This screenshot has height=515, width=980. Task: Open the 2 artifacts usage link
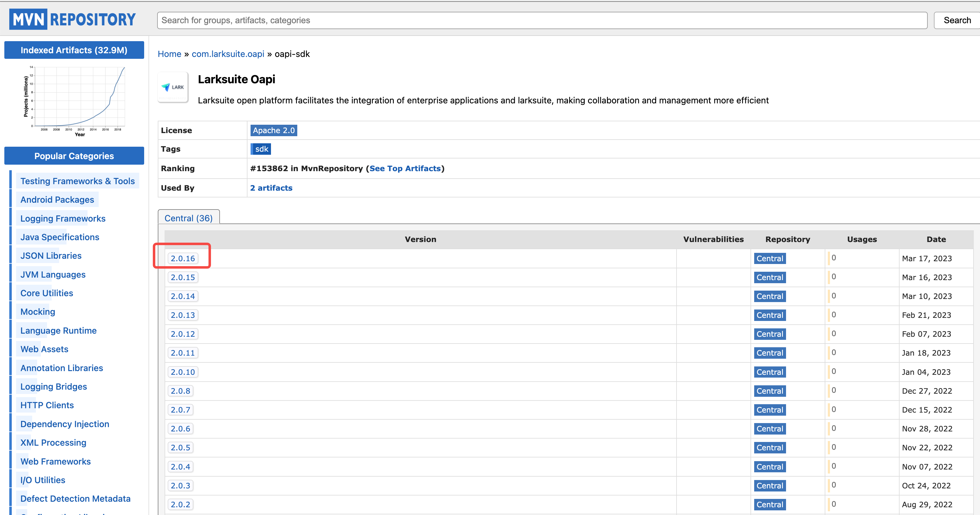[x=271, y=188]
